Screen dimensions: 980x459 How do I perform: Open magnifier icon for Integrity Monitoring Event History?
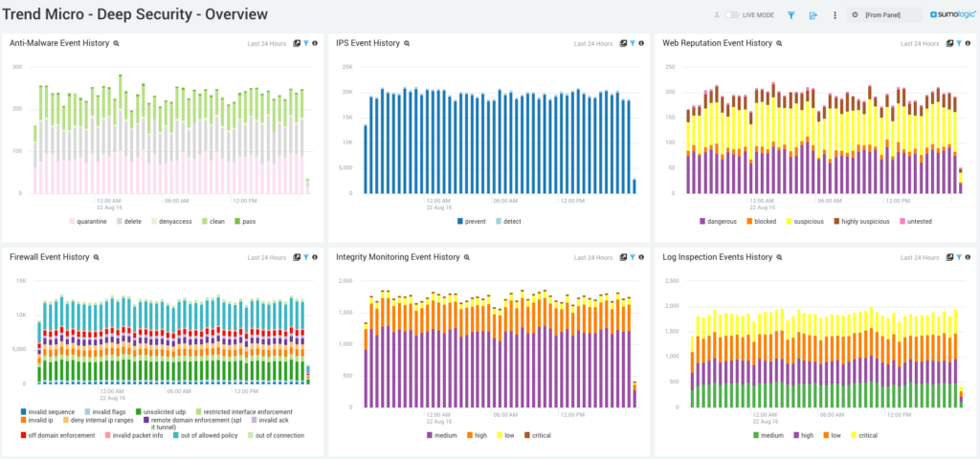[x=467, y=257]
